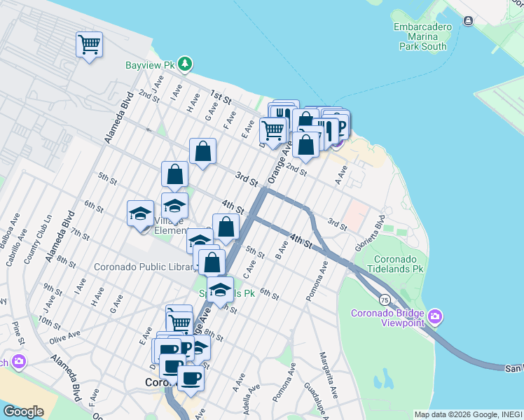The image size is (524, 420).
Task: Select the graduation cap marker left of Village Elementary label
Action: click(140, 213)
